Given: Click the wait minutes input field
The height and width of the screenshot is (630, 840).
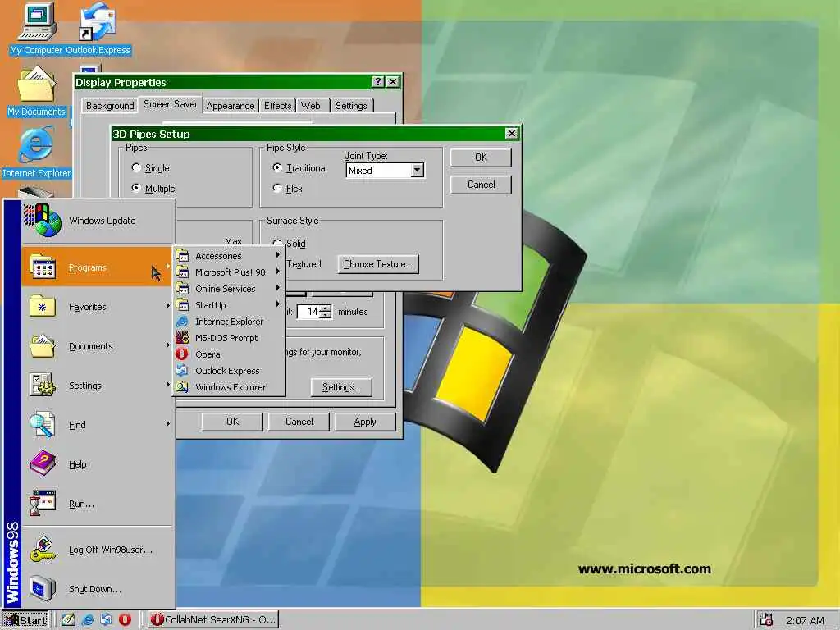Looking at the screenshot, I should coord(308,312).
